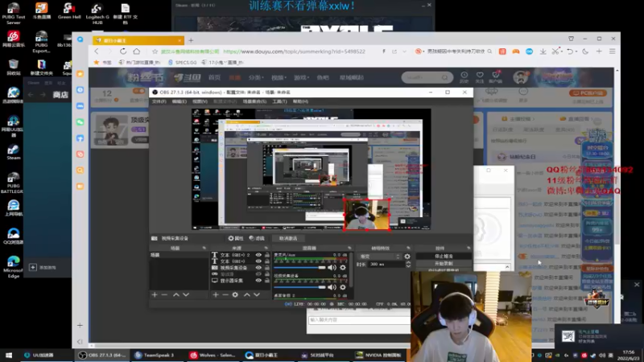Image resolution: width=644 pixels, height=362 pixels.
Task: Expand Douyu 分类 navigation dropdown
Action: (x=256, y=77)
